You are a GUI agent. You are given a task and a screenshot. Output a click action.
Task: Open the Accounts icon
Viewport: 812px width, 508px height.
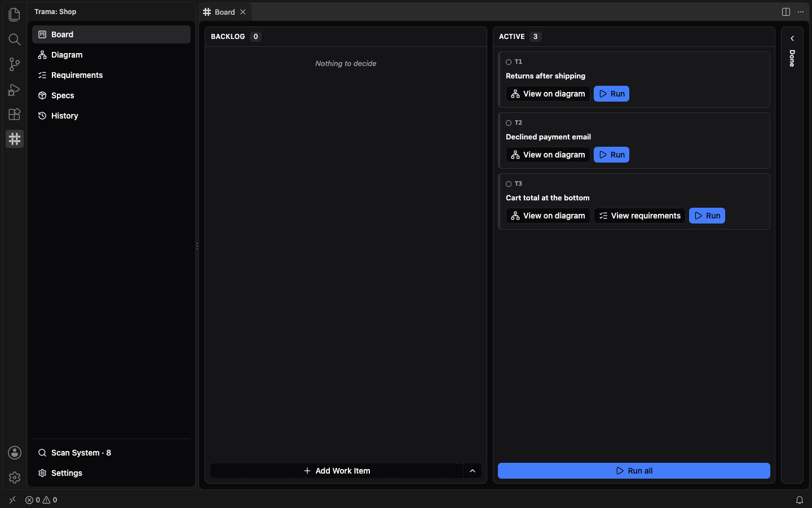click(x=15, y=453)
